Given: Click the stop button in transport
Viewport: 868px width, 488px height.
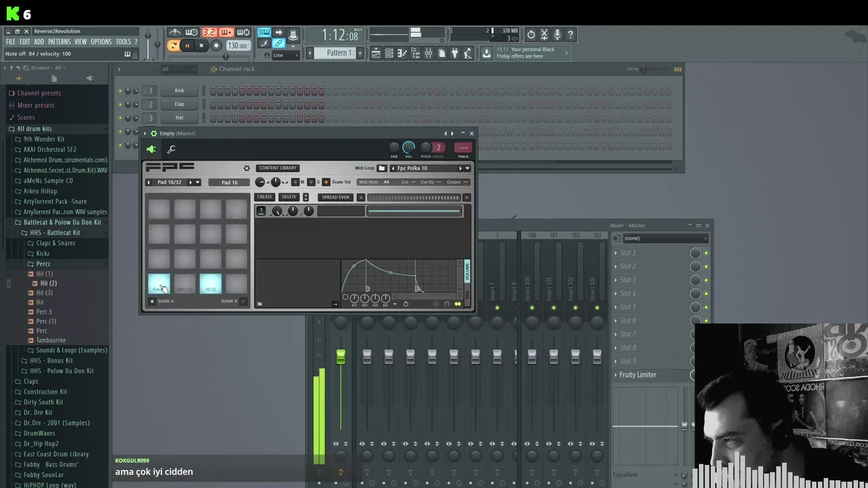Looking at the screenshot, I should pos(201,45).
